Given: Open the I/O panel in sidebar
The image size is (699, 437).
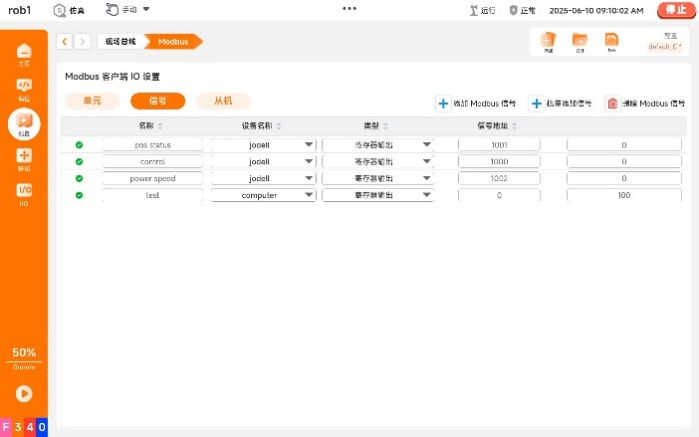Looking at the screenshot, I should (24, 192).
